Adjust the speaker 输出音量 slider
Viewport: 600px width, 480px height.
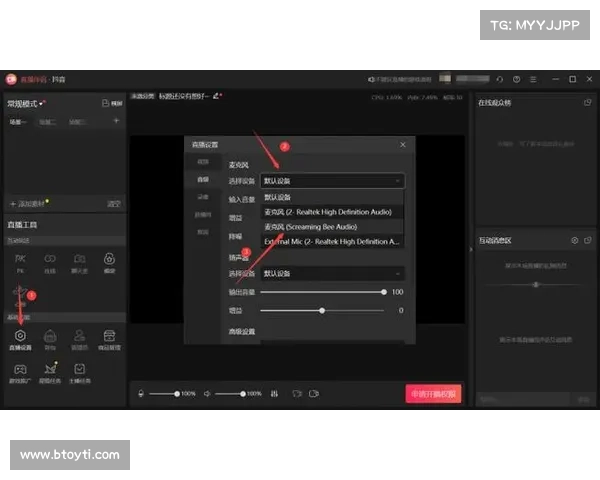click(x=323, y=292)
